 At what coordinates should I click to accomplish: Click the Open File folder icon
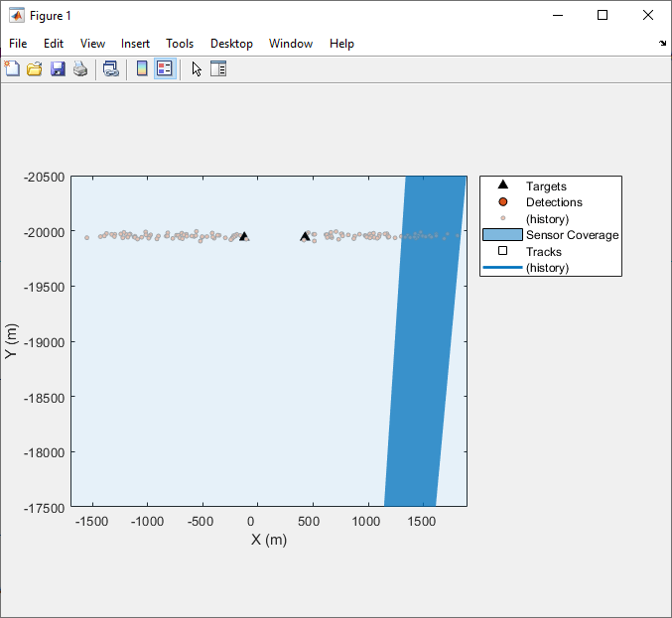[x=35, y=68]
